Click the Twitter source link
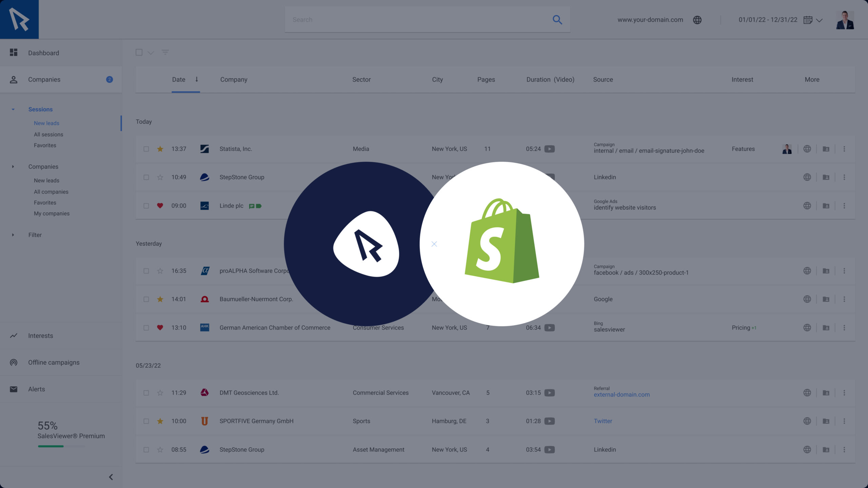This screenshot has height=488, width=868. coord(603,421)
